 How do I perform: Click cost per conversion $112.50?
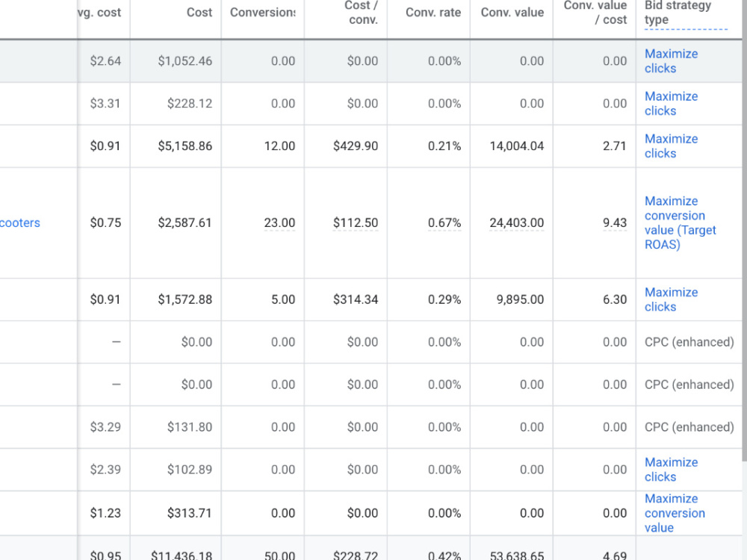(356, 223)
